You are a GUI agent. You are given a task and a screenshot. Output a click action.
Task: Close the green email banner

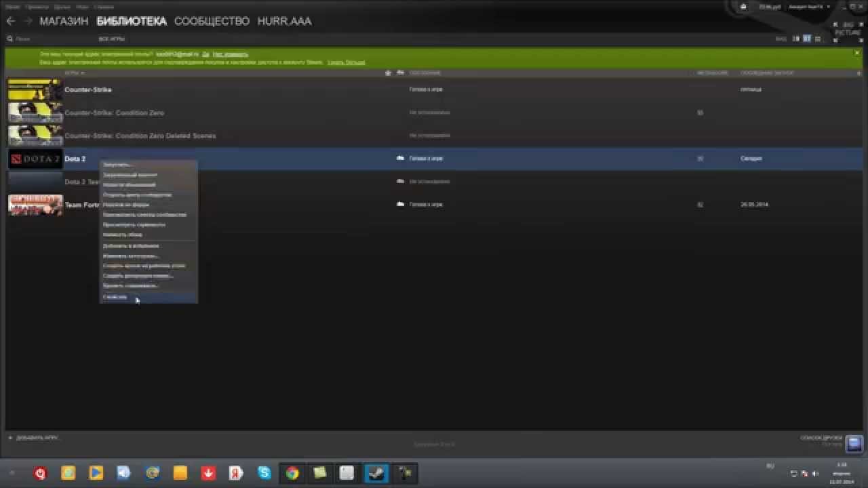[x=857, y=53]
